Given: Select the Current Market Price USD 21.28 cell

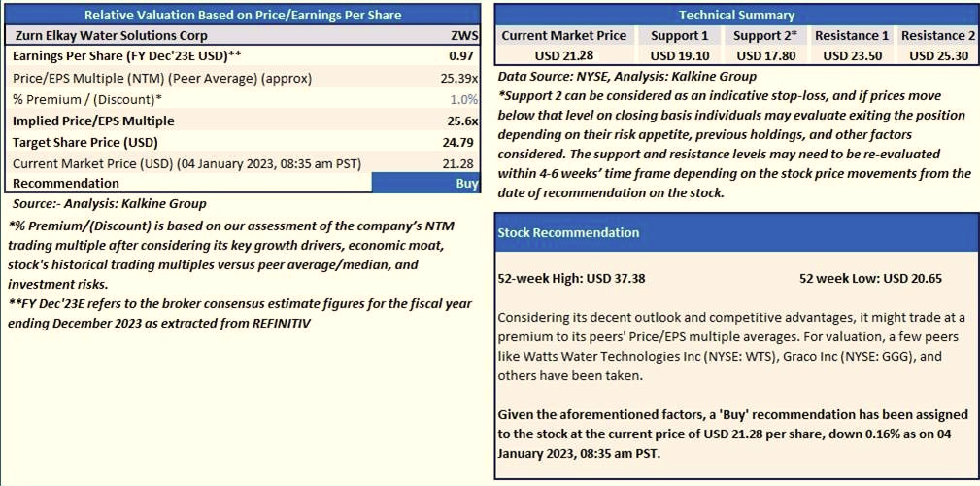Looking at the screenshot, I should (x=562, y=55).
